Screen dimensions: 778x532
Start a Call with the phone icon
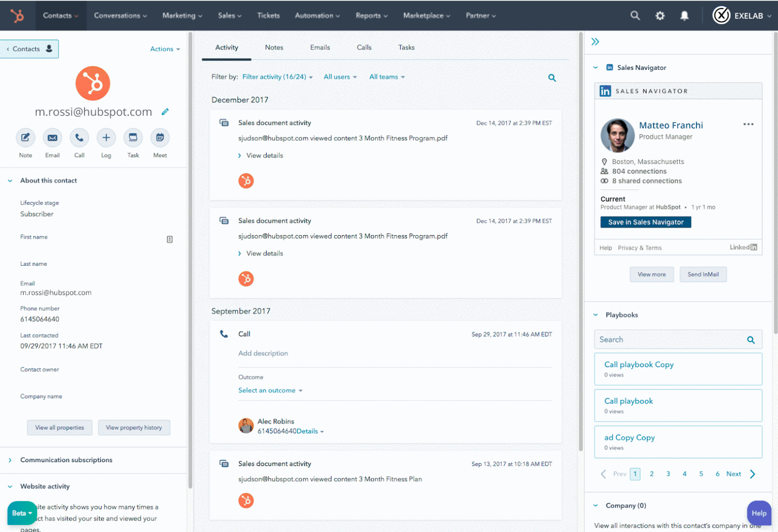(x=79, y=137)
